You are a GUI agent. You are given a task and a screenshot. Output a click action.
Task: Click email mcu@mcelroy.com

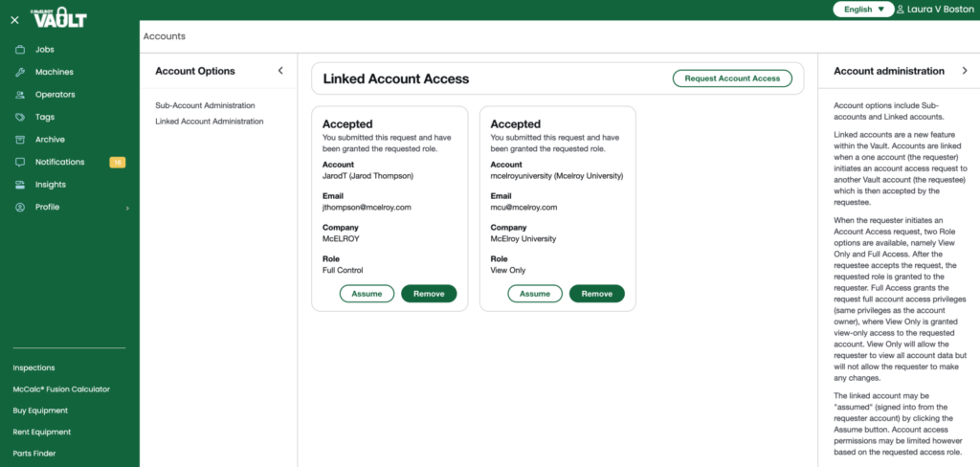523,208
